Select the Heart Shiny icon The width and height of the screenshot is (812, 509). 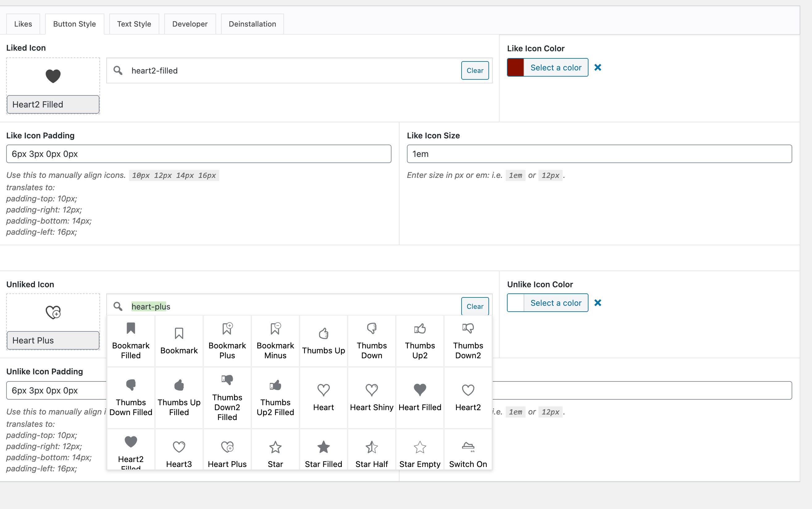(371, 396)
